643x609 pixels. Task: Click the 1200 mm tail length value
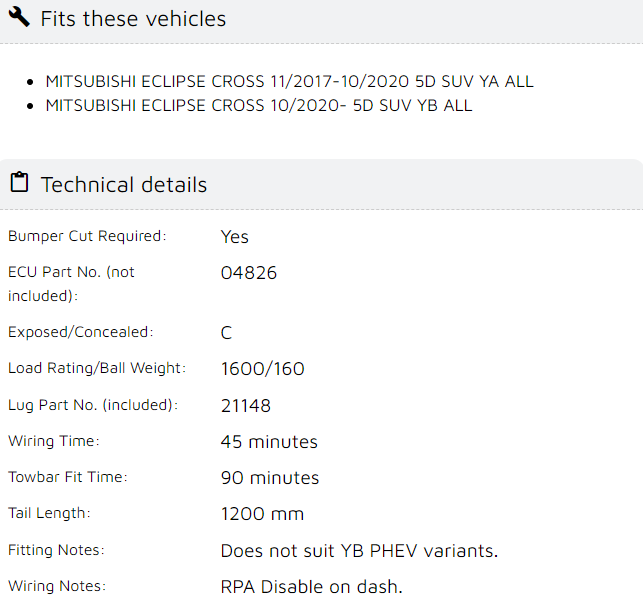(262, 514)
